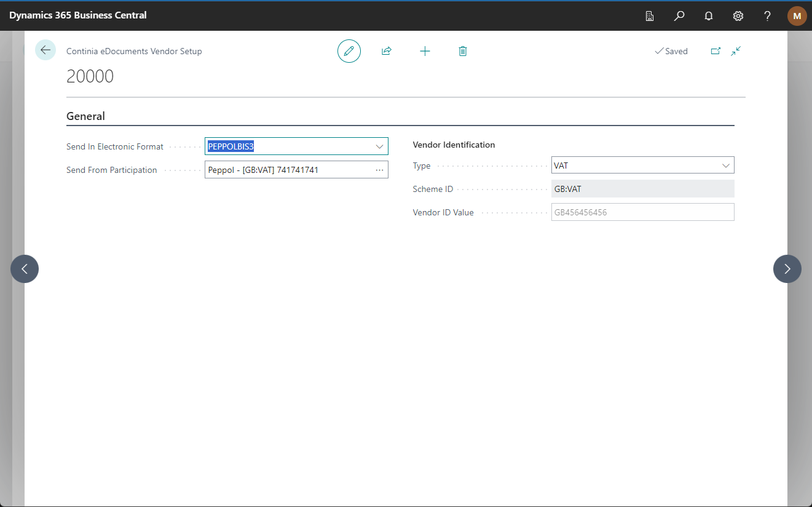The image size is (812, 507).
Task: Open the user account avatar M
Action: pos(797,16)
